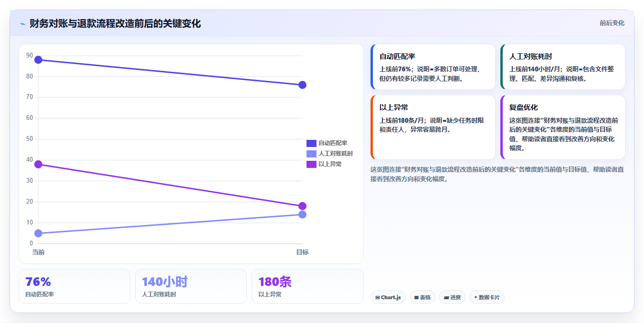Toggle the 人工对账耗时 legend color swatch
Viewport: 644px width, 323px height.
(x=311, y=154)
